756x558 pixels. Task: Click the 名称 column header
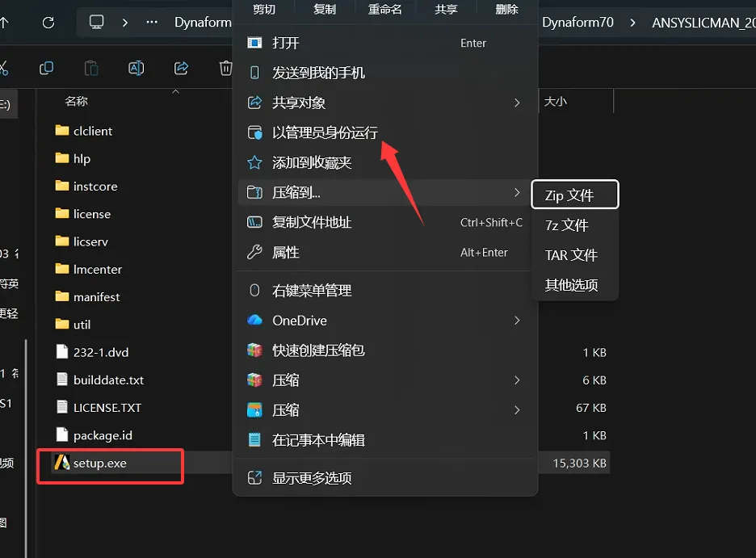tap(76, 101)
